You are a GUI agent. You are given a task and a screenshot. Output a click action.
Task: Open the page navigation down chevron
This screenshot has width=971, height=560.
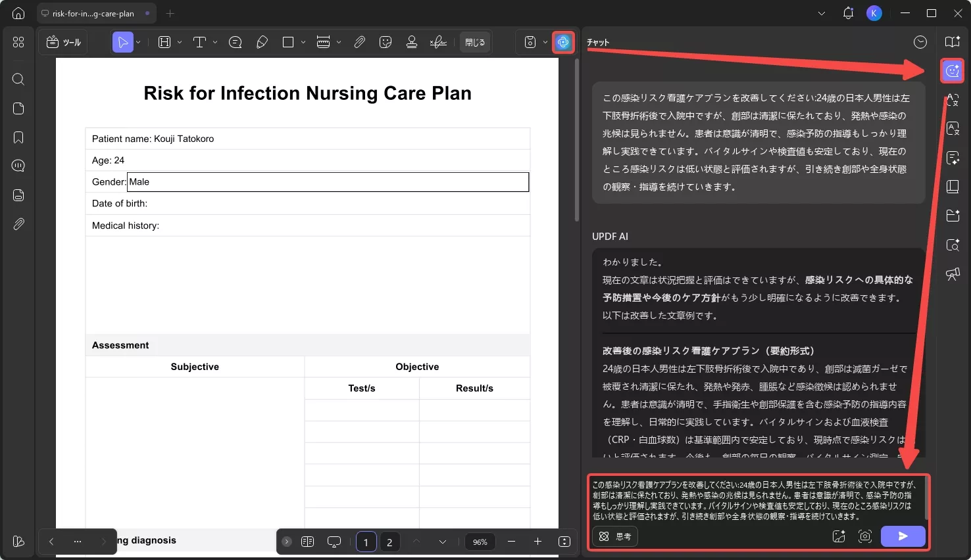443,542
